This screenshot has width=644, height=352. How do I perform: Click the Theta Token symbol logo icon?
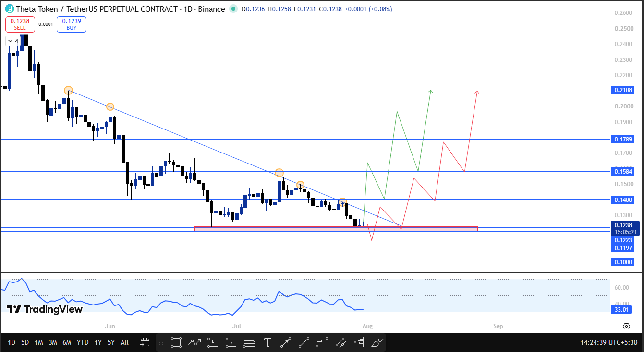click(9, 9)
